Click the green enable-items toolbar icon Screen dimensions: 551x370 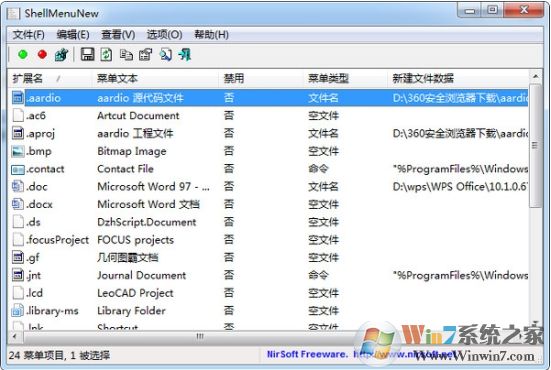click(23, 54)
